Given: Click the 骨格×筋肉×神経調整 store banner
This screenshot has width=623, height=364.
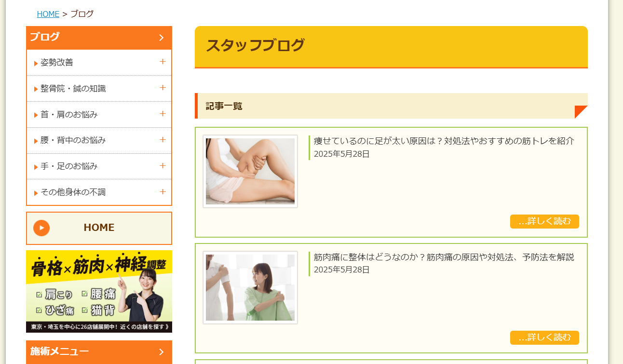Looking at the screenshot, I should point(99,291).
